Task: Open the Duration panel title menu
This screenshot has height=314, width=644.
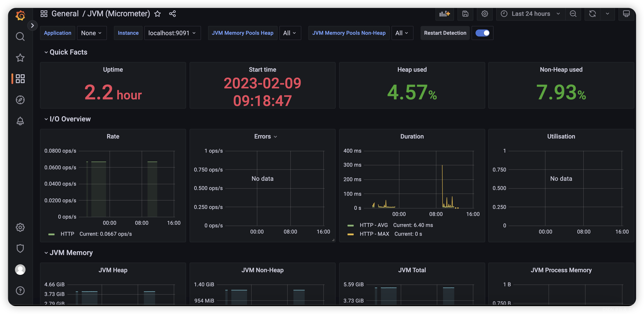Action: (412, 137)
